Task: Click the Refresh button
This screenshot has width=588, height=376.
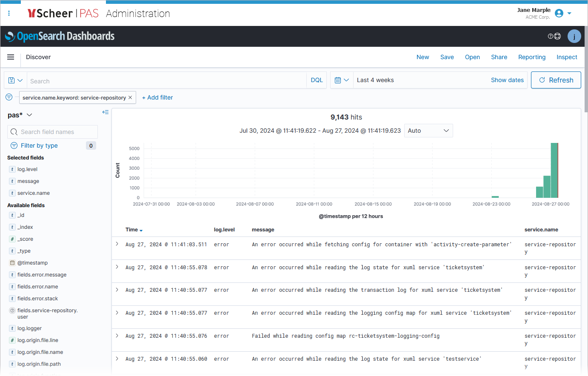Action: (x=556, y=80)
